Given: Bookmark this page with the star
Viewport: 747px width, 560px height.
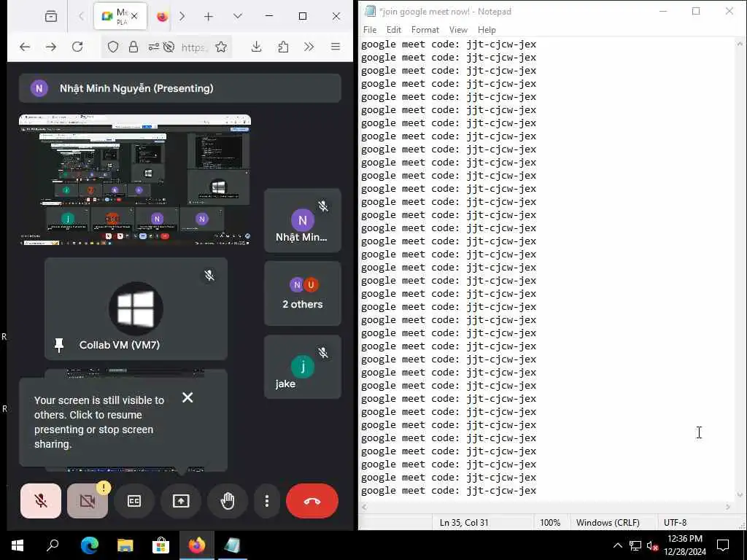Looking at the screenshot, I should 221,47.
